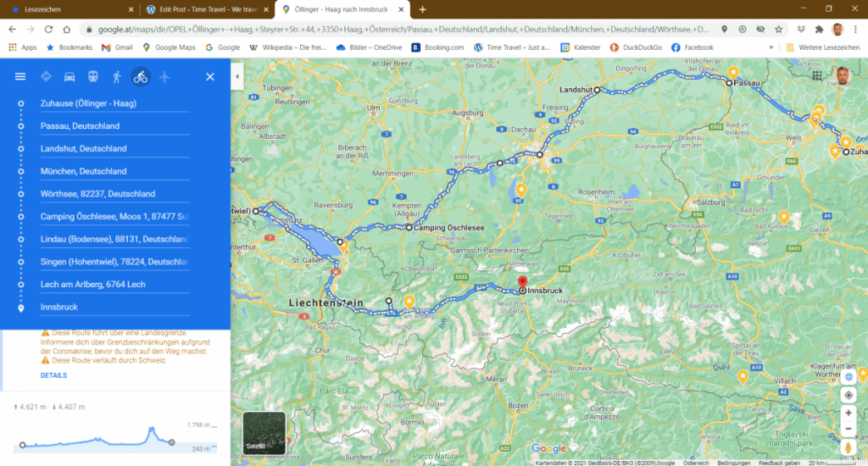Toggle the globe view button
Viewport: 868px width, 466px height.
[x=849, y=376]
